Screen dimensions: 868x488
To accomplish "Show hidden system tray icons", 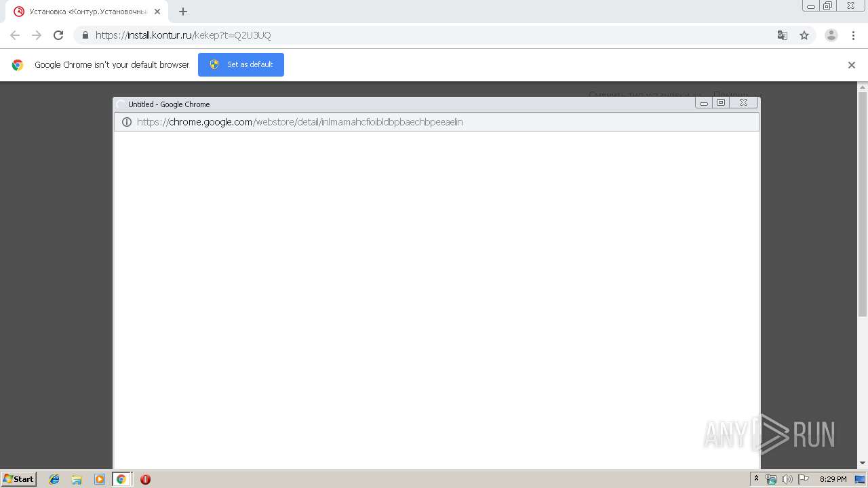I will tap(757, 479).
